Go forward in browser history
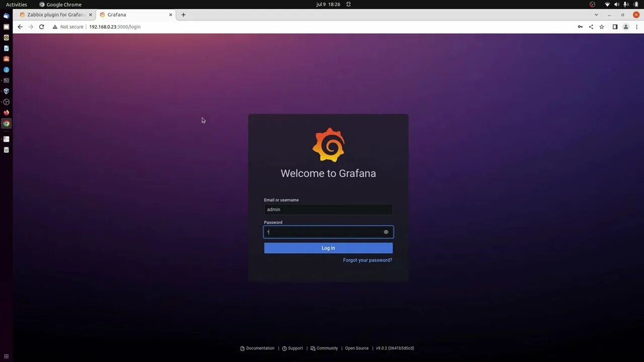 (x=31, y=27)
